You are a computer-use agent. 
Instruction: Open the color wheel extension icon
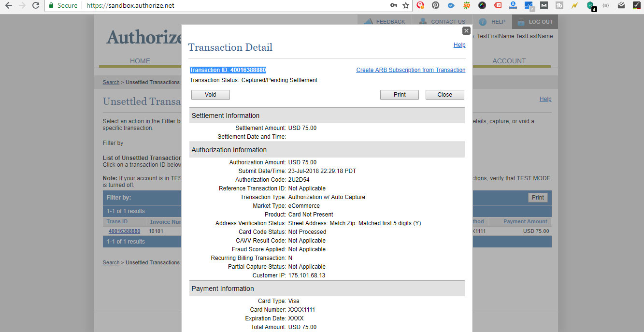pos(482,6)
